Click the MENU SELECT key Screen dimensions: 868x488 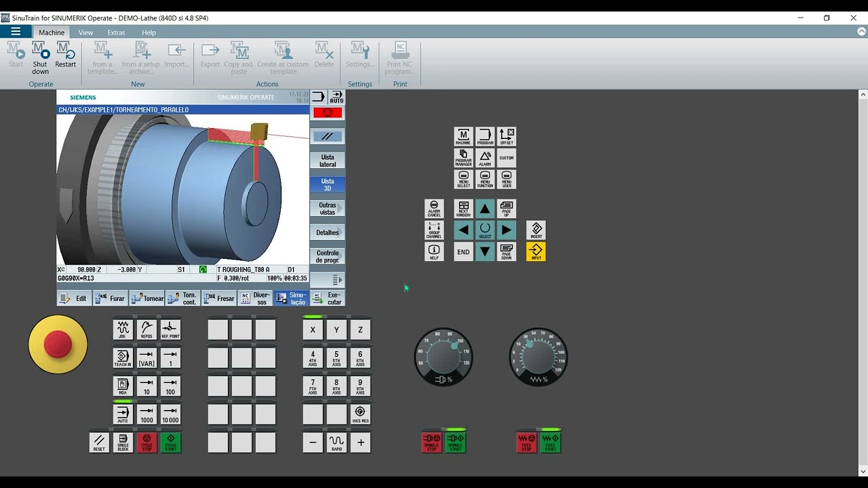point(463,180)
